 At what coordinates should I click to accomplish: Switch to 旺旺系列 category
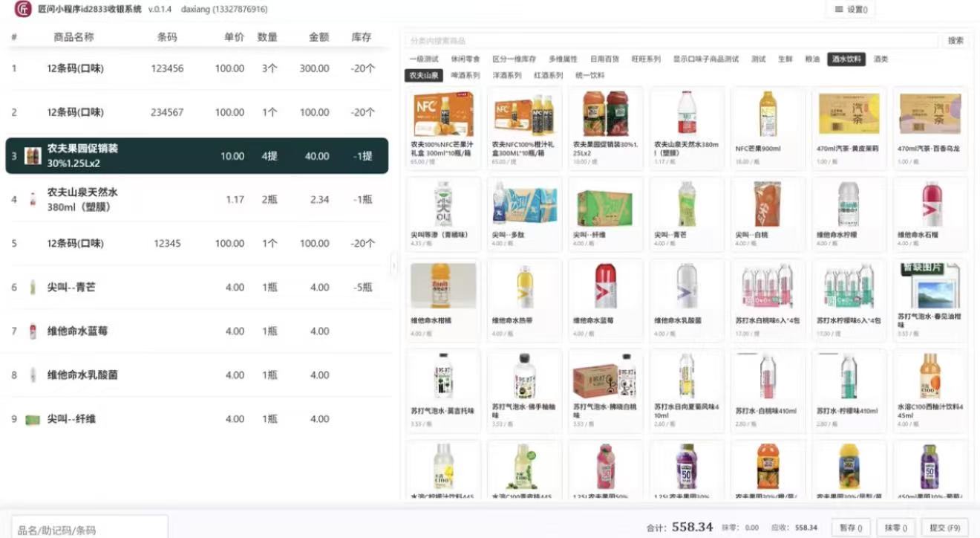(x=646, y=59)
